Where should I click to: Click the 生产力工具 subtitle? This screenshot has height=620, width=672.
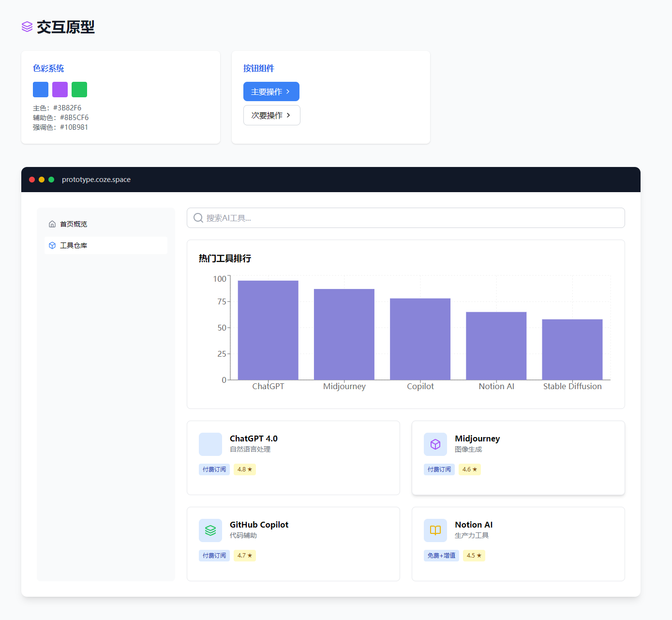click(x=472, y=535)
